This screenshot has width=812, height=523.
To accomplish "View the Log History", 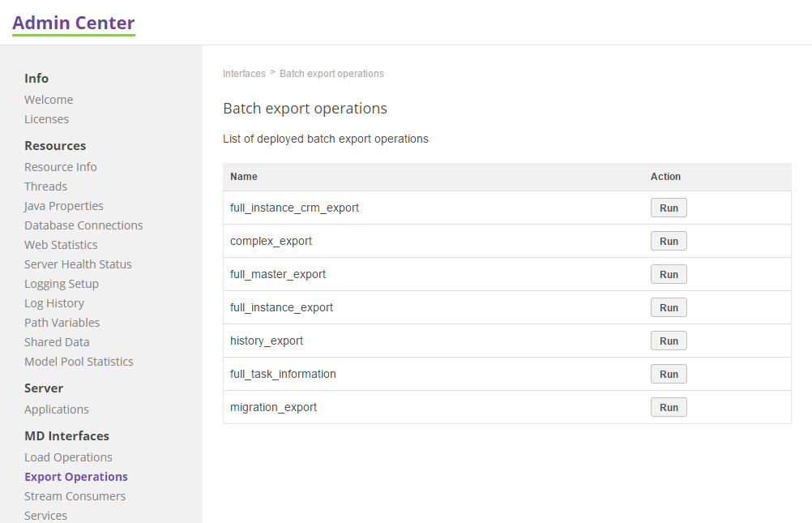I will (54, 302).
